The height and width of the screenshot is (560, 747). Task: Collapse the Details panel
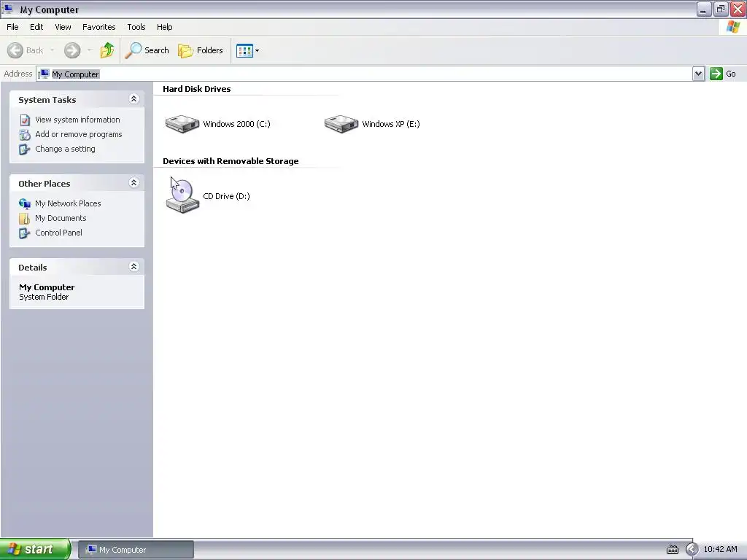tap(134, 266)
